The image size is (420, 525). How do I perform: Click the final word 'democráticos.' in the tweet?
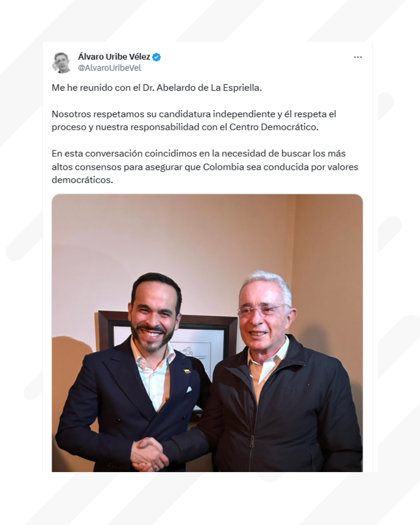pyautogui.click(x=82, y=180)
